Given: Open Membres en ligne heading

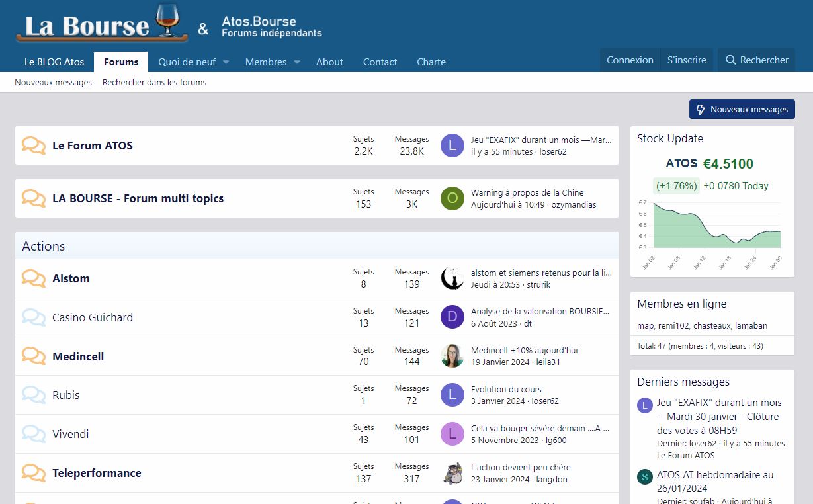Looking at the screenshot, I should tap(682, 304).
